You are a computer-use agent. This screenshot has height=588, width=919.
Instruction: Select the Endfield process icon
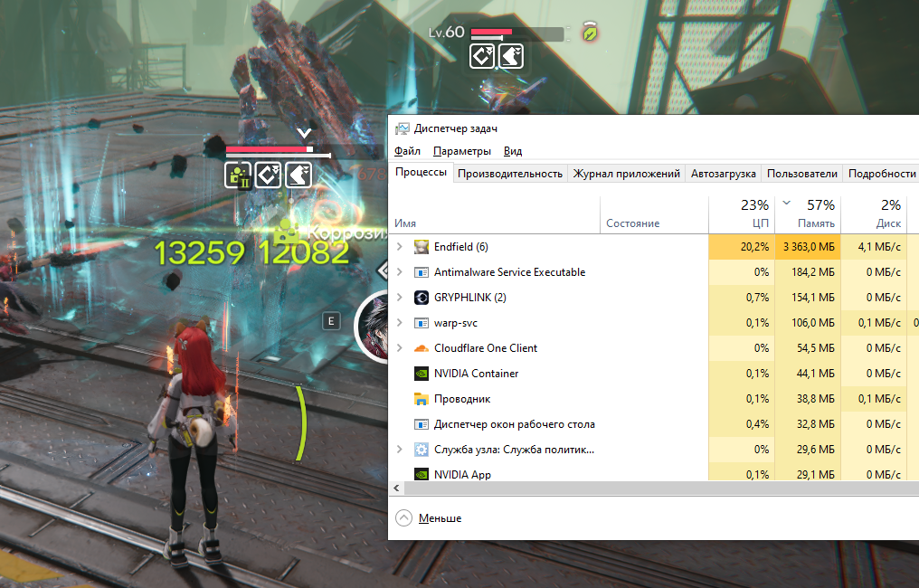pyautogui.click(x=421, y=247)
